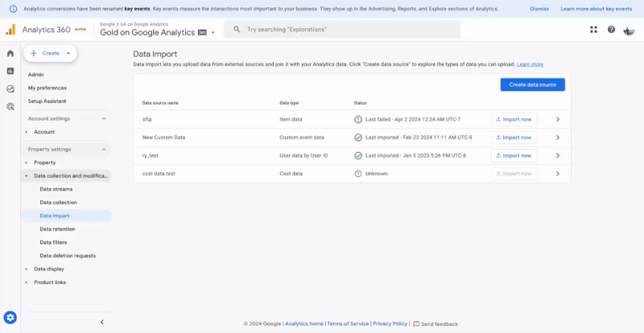Viewport: 644px width, 333px height.
Task: Expand the Data display tree item
Action: [x=27, y=269]
